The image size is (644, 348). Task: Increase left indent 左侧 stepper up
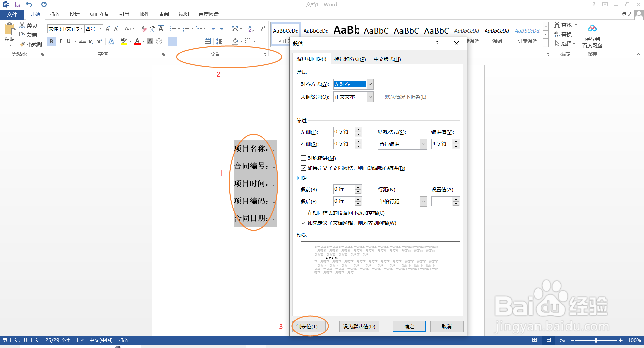[x=358, y=130]
